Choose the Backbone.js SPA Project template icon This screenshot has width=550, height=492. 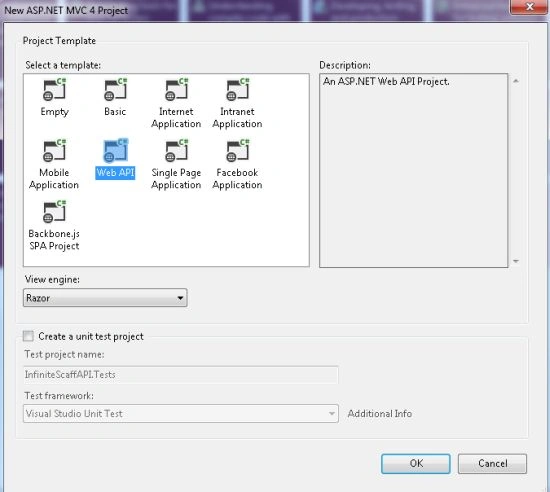click(x=54, y=212)
